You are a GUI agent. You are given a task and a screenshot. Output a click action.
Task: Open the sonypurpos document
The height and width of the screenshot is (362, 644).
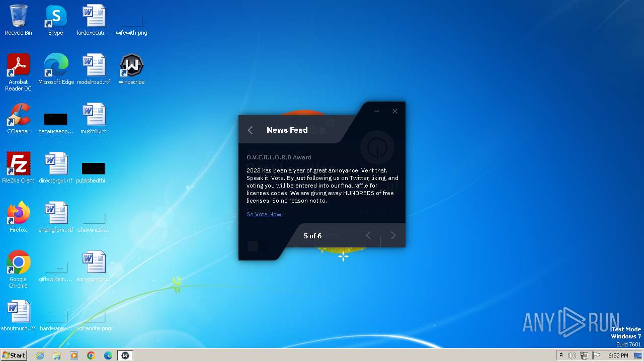click(94, 267)
